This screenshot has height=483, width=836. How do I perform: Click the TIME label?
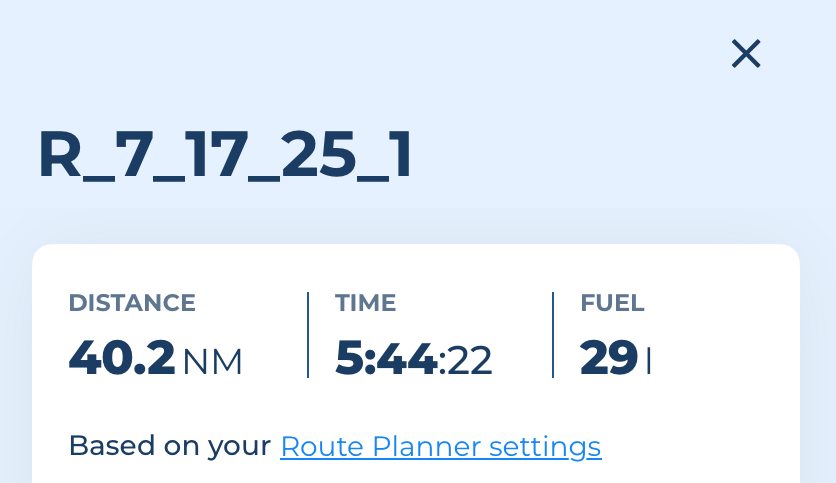coord(366,303)
